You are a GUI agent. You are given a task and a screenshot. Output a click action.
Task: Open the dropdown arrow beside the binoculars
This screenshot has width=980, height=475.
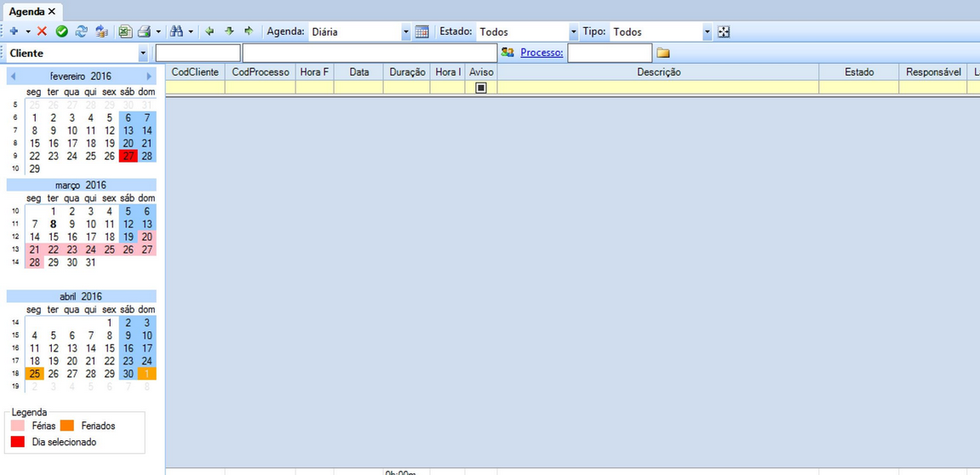(191, 31)
